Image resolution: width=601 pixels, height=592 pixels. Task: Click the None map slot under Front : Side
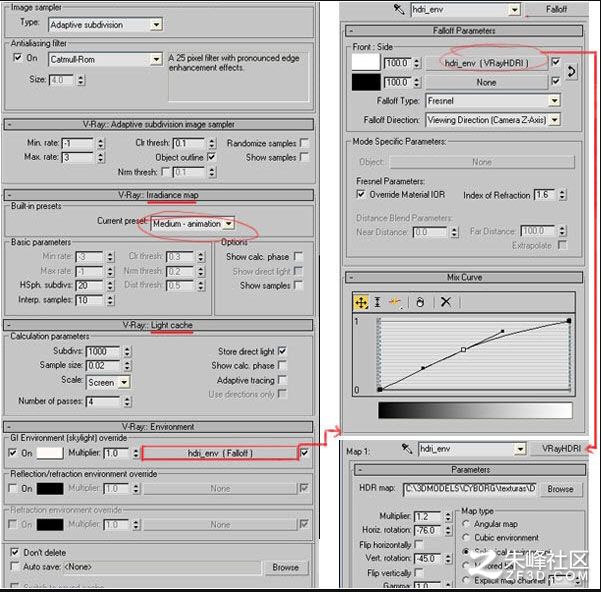click(x=486, y=82)
